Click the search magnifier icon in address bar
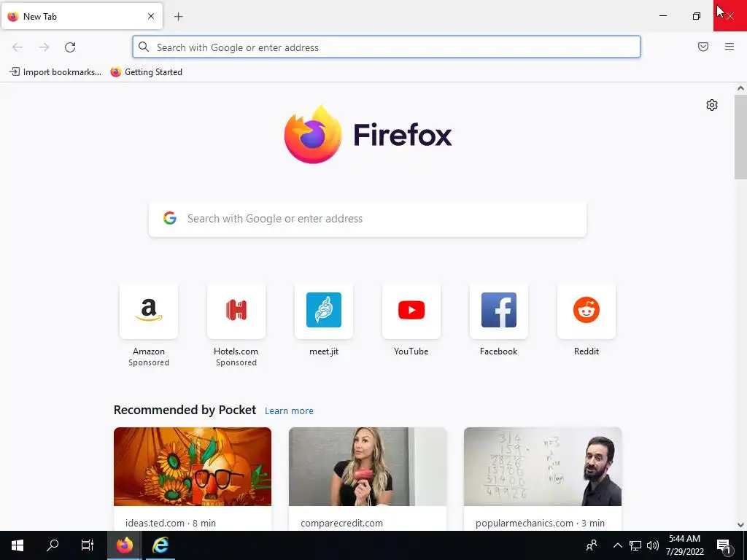Viewport: 747px width, 560px height. pyautogui.click(x=144, y=47)
